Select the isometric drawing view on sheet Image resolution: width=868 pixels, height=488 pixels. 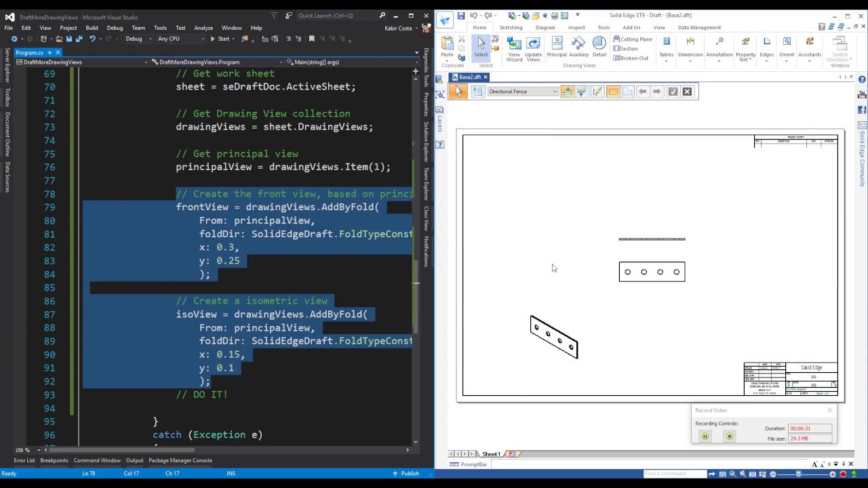(553, 337)
